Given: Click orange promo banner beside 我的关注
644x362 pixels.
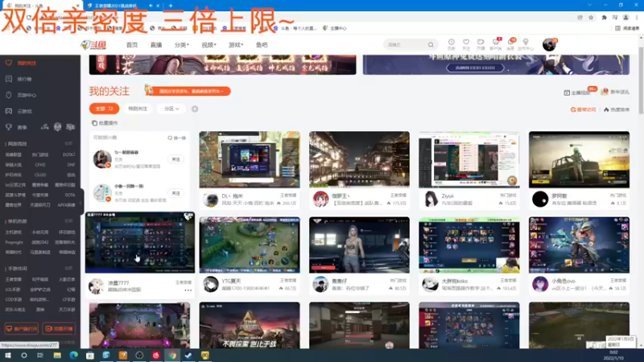Looking at the screenshot, I should 188,91.
